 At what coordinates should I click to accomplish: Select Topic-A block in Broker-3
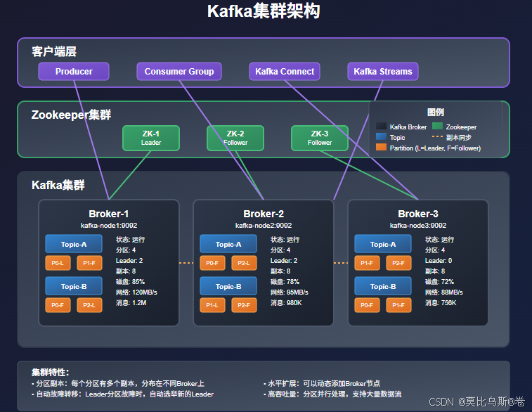click(x=383, y=244)
